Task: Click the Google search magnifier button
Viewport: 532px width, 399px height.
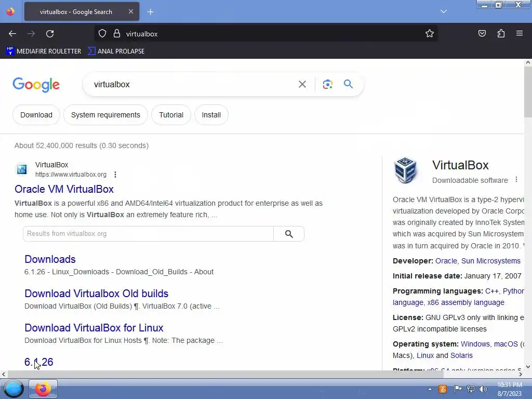Action: tap(348, 84)
